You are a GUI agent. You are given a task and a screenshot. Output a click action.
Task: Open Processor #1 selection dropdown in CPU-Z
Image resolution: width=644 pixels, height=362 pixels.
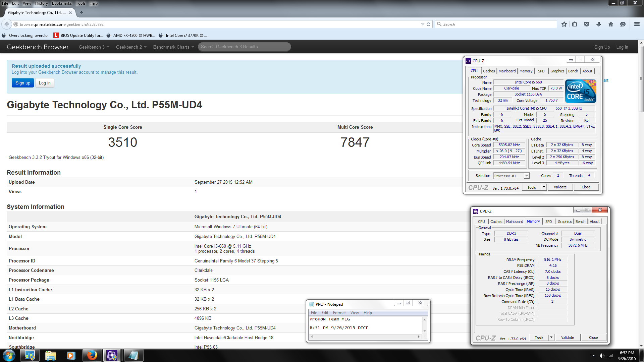(527, 176)
